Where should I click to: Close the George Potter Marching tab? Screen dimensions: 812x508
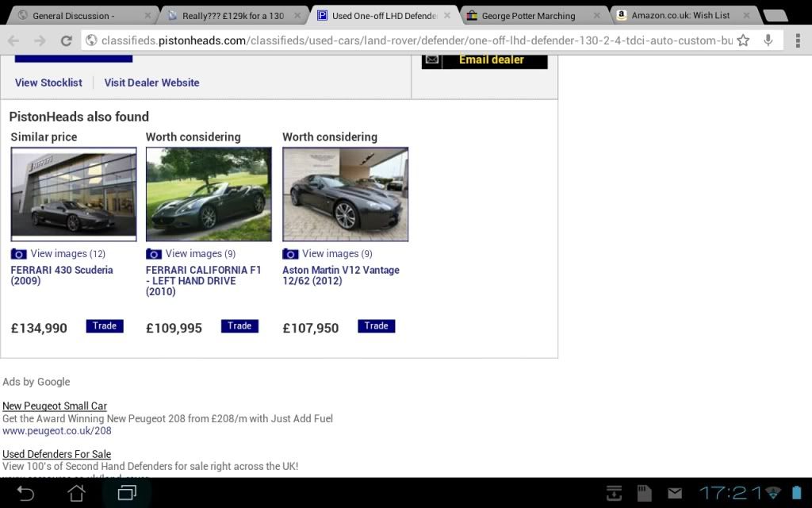click(596, 16)
